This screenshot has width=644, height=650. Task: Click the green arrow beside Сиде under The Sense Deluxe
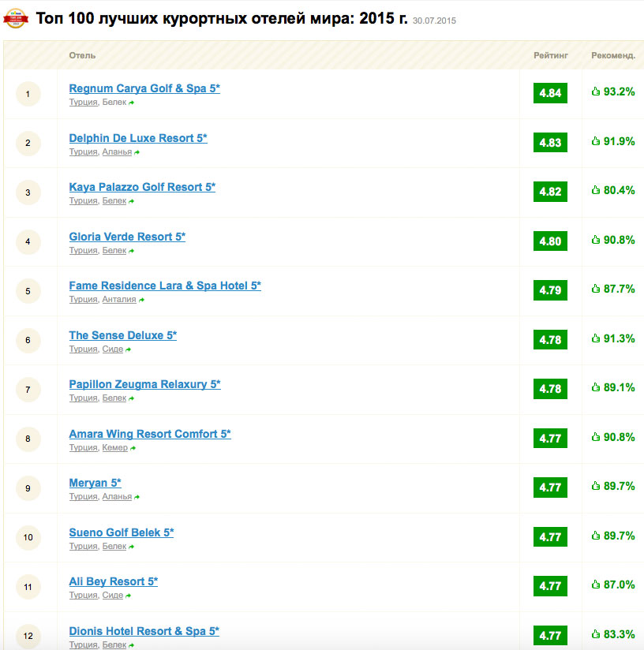click(x=128, y=350)
